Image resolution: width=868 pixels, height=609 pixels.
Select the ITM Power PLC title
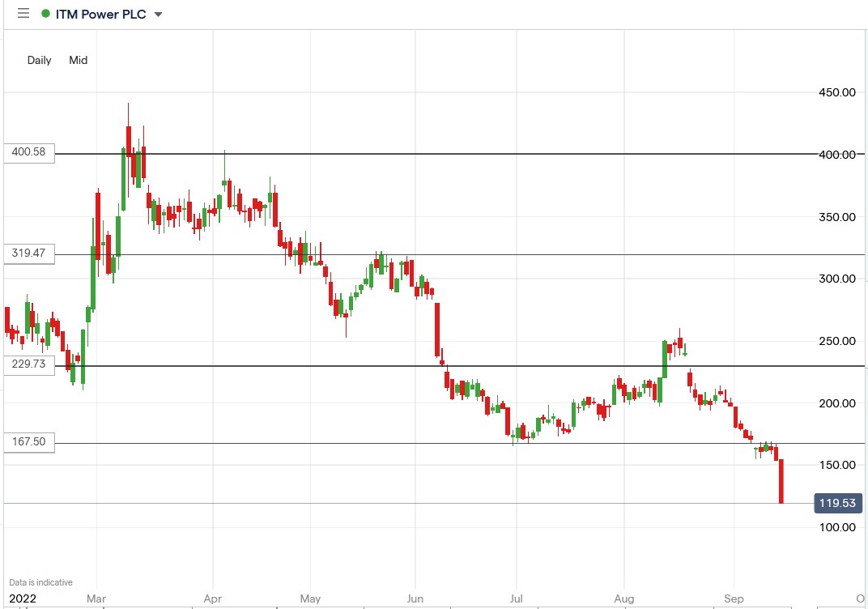103,14
